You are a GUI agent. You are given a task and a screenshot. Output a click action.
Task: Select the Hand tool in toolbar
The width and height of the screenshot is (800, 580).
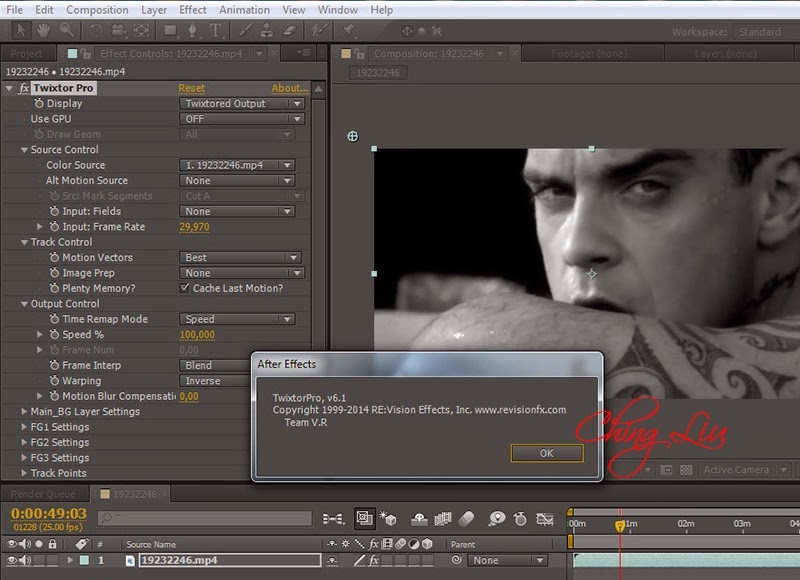[42, 30]
